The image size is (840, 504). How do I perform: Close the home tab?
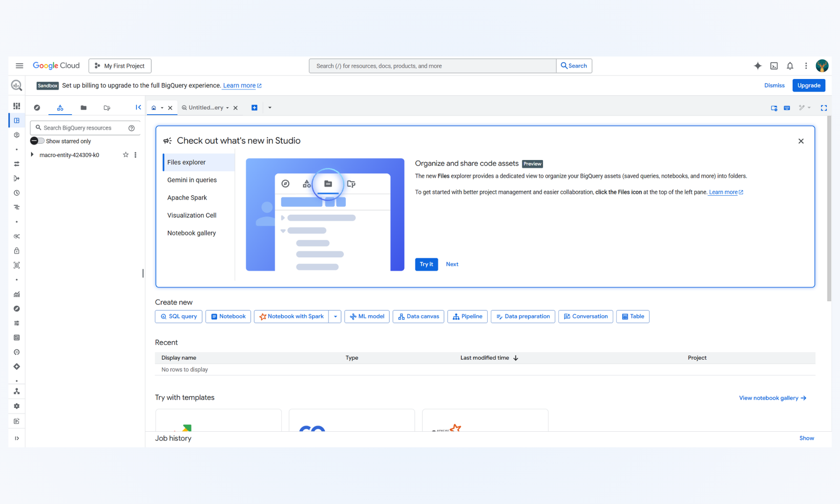point(170,108)
